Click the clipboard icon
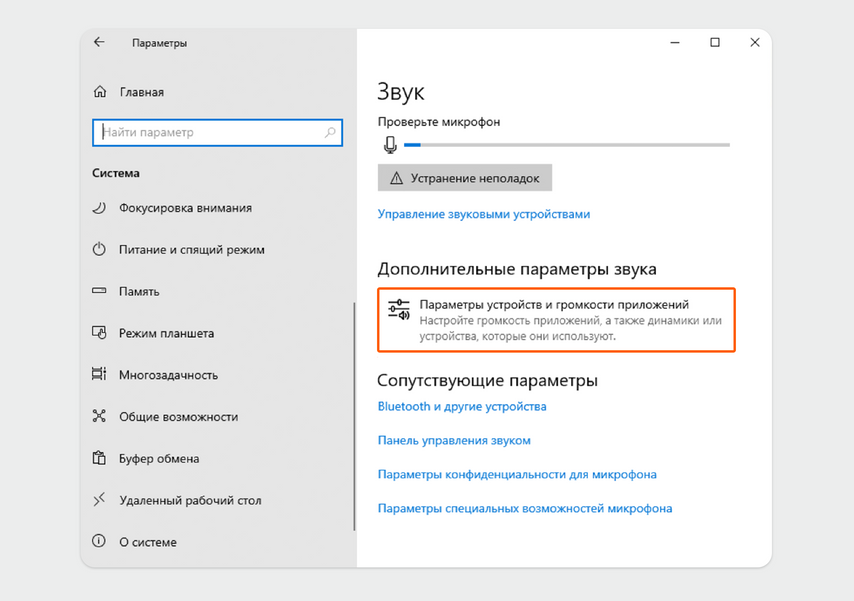854x601 pixels. [99, 458]
